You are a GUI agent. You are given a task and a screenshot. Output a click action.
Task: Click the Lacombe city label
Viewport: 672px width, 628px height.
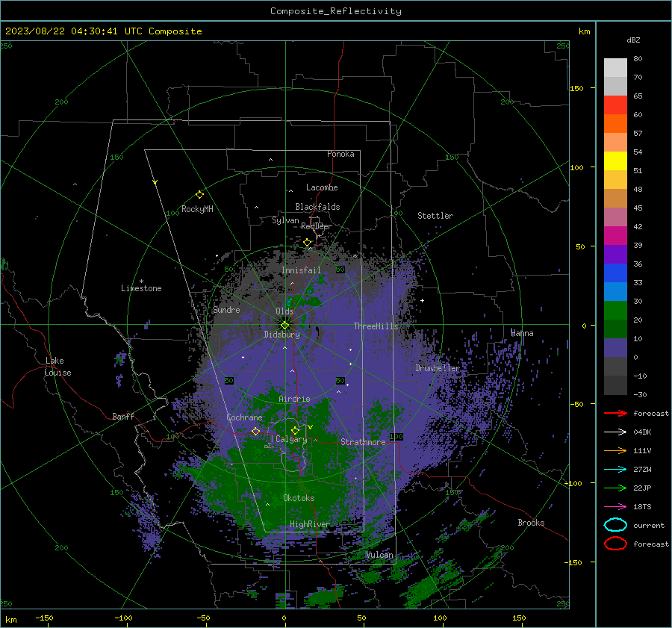[322, 187]
